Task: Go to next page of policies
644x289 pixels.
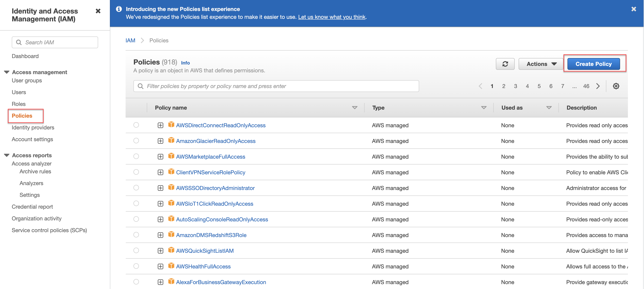Action: (598, 86)
